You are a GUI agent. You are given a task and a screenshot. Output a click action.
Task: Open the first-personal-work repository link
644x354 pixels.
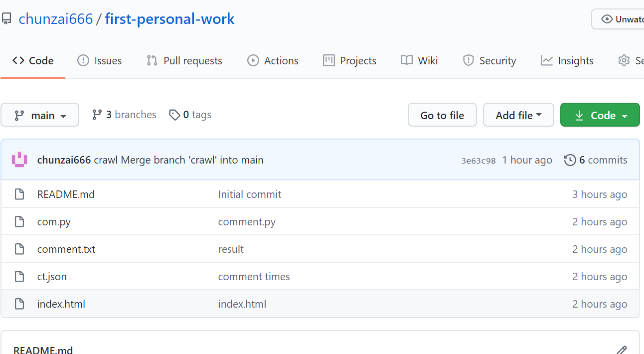pyautogui.click(x=169, y=19)
